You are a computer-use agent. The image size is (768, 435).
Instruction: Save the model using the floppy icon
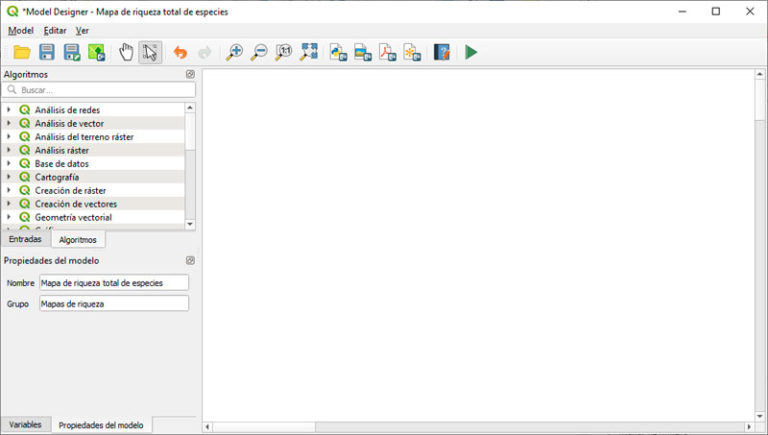47,52
